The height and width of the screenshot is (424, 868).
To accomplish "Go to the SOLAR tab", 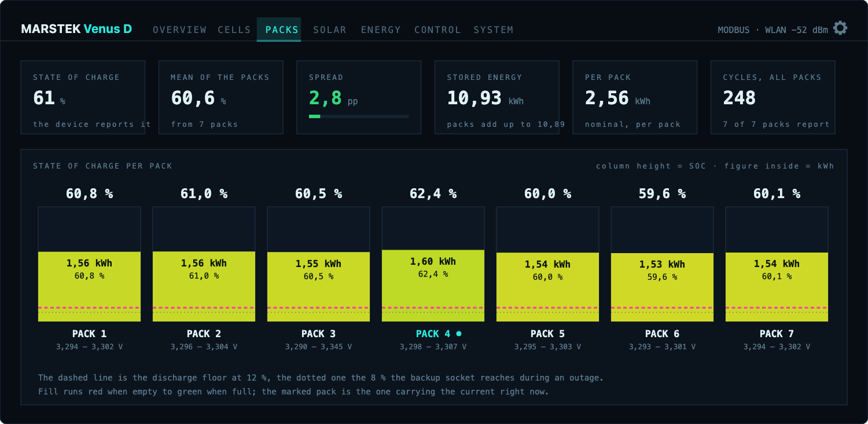I will click(x=330, y=30).
